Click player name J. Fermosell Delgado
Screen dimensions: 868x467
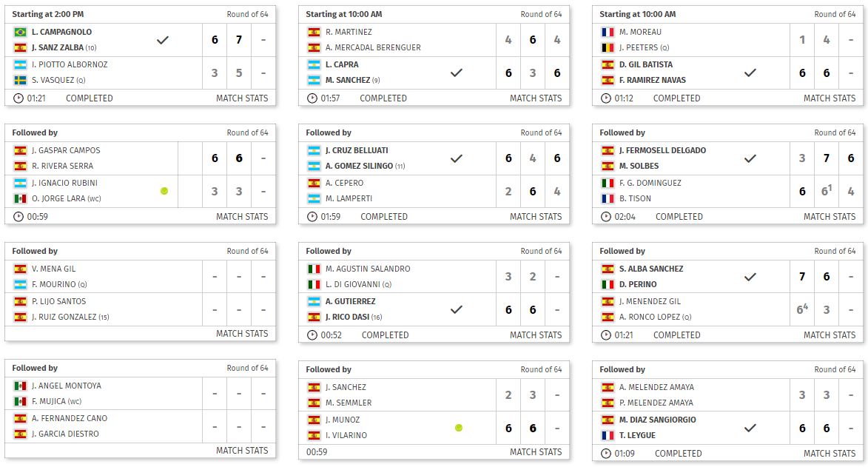662,150
